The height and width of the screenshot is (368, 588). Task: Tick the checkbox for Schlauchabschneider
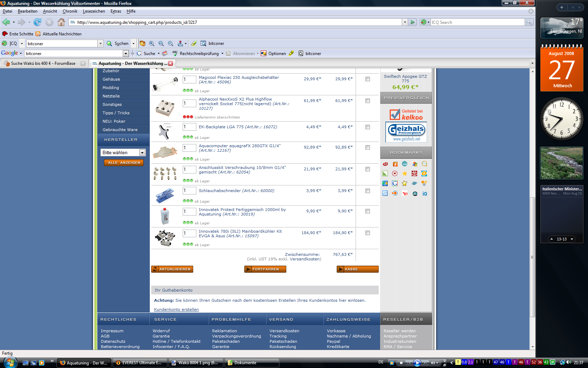(x=367, y=191)
